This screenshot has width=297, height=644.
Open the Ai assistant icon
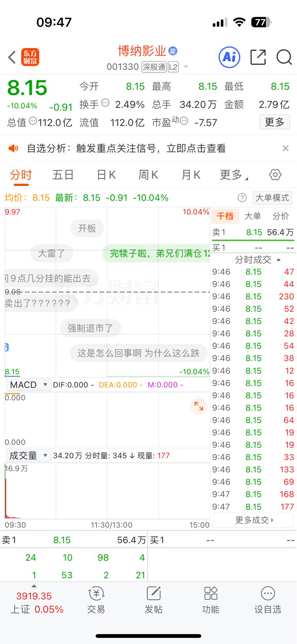[x=229, y=57]
